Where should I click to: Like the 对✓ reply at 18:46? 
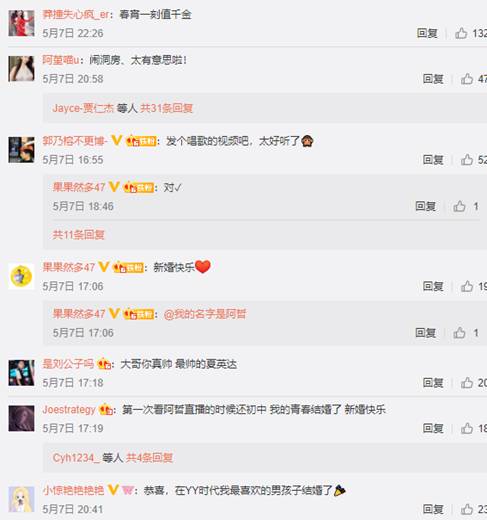point(459,206)
